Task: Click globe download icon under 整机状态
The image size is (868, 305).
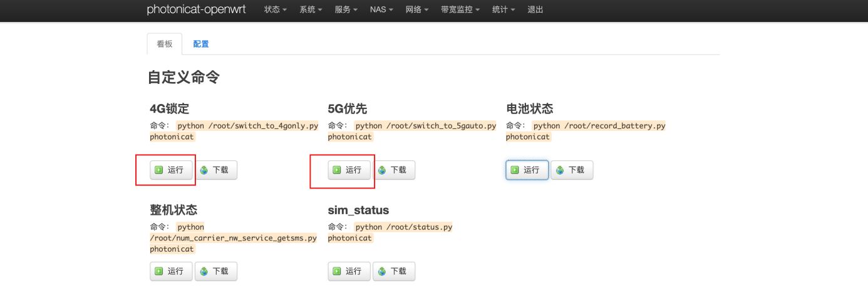Action: [x=204, y=271]
